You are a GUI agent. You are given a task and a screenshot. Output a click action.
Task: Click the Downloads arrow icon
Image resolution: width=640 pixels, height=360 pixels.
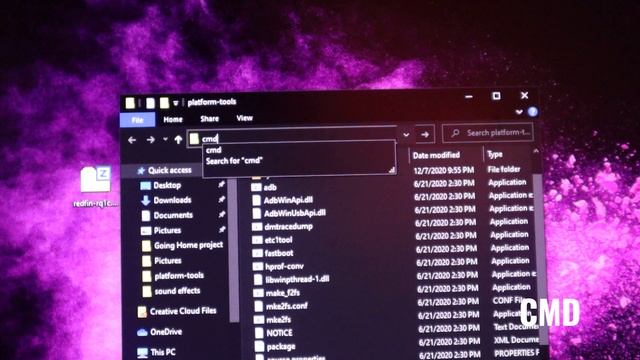coord(145,200)
